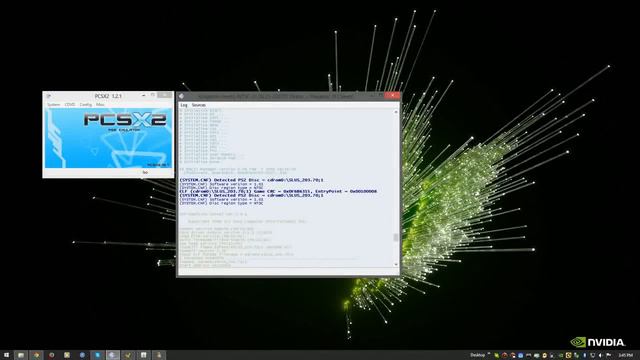Click the 3:45 PM system clock

click(x=625, y=356)
